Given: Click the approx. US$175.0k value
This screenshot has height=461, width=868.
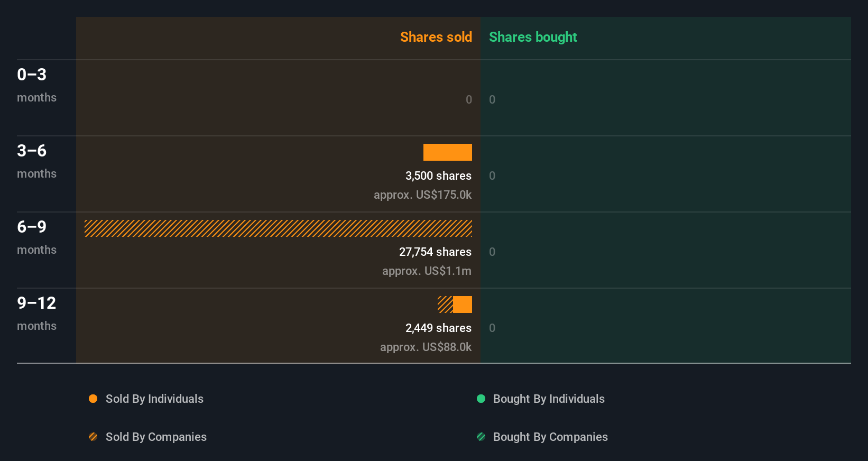Looking at the screenshot, I should pyautogui.click(x=422, y=195).
